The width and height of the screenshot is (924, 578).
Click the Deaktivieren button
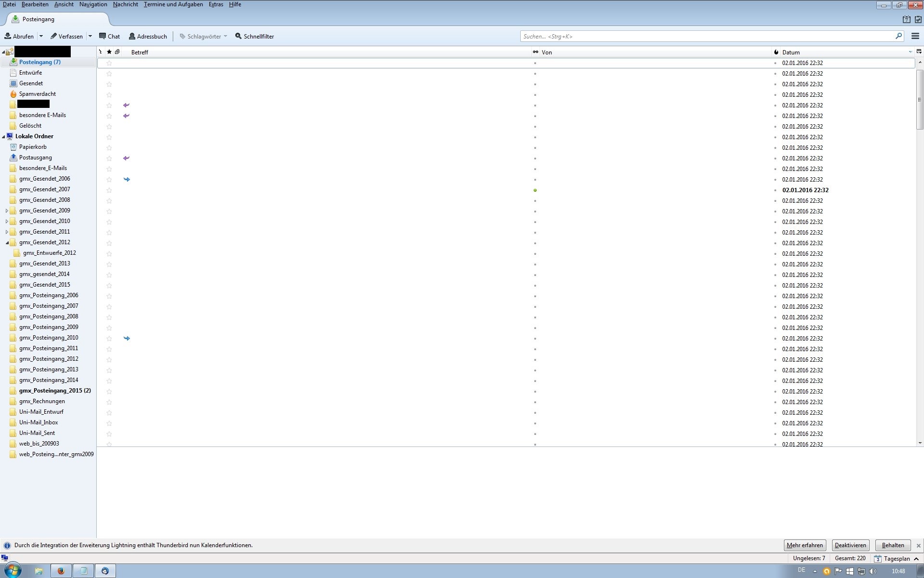(x=850, y=545)
